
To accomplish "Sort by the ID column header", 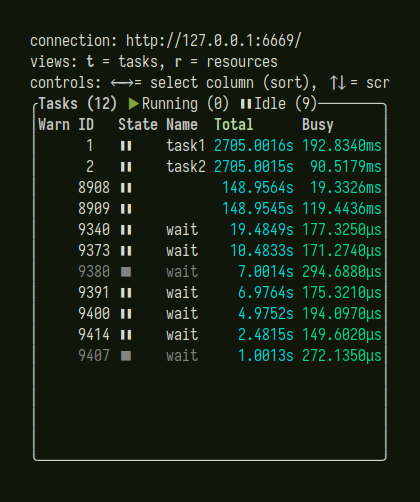I will pos(86,125).
